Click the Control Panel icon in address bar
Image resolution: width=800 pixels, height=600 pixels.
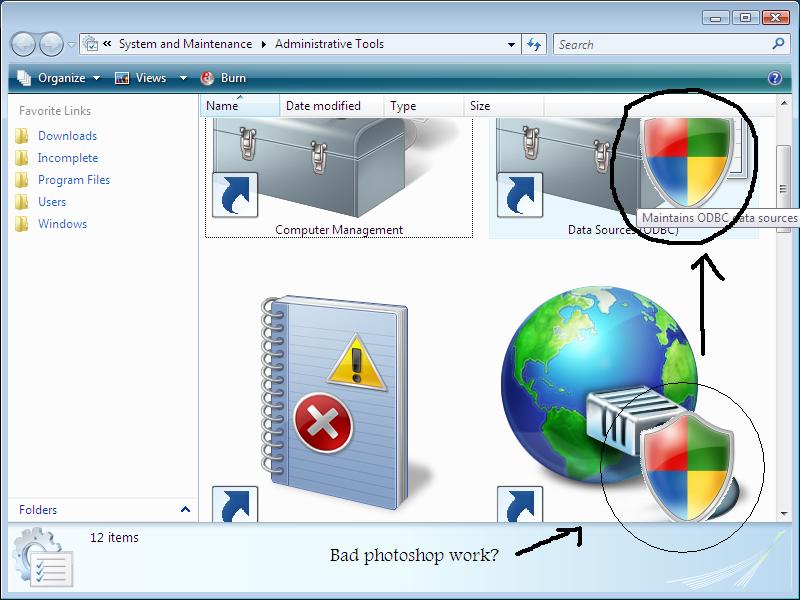[90, 44]
